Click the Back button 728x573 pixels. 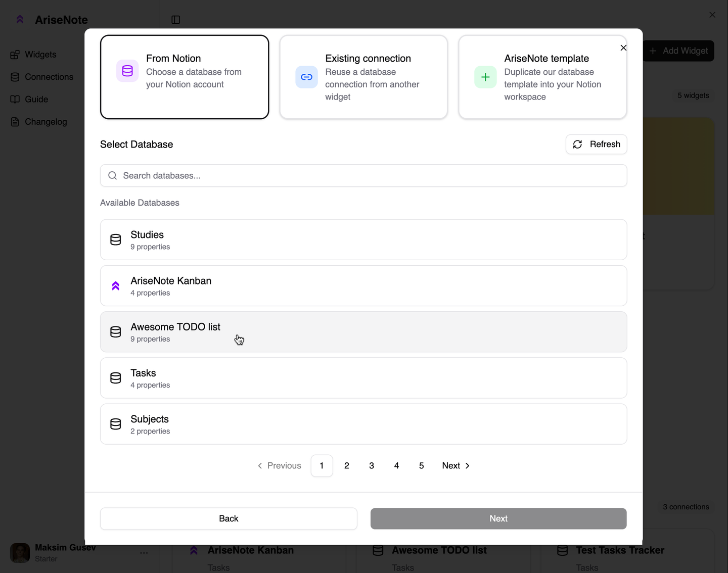point(229,518)
